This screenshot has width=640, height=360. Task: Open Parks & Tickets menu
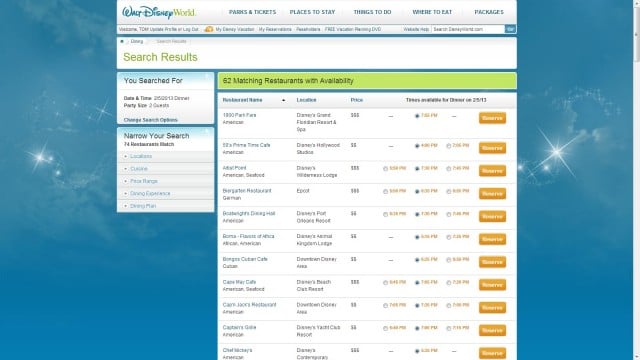click(252, 12)
